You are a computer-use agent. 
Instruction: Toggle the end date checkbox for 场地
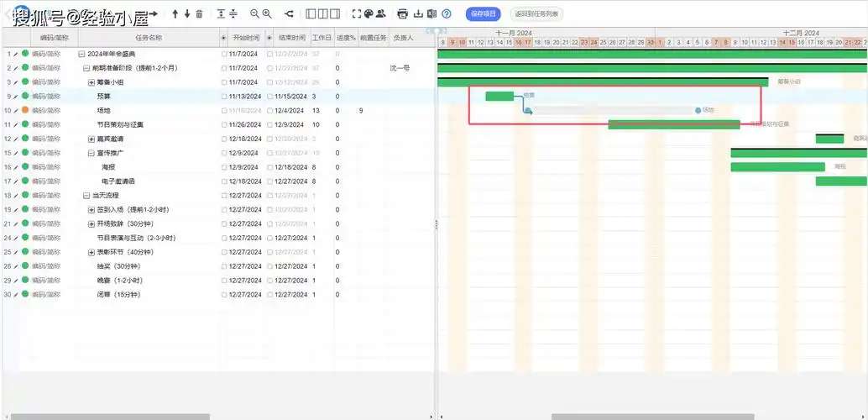coord(270,111)
